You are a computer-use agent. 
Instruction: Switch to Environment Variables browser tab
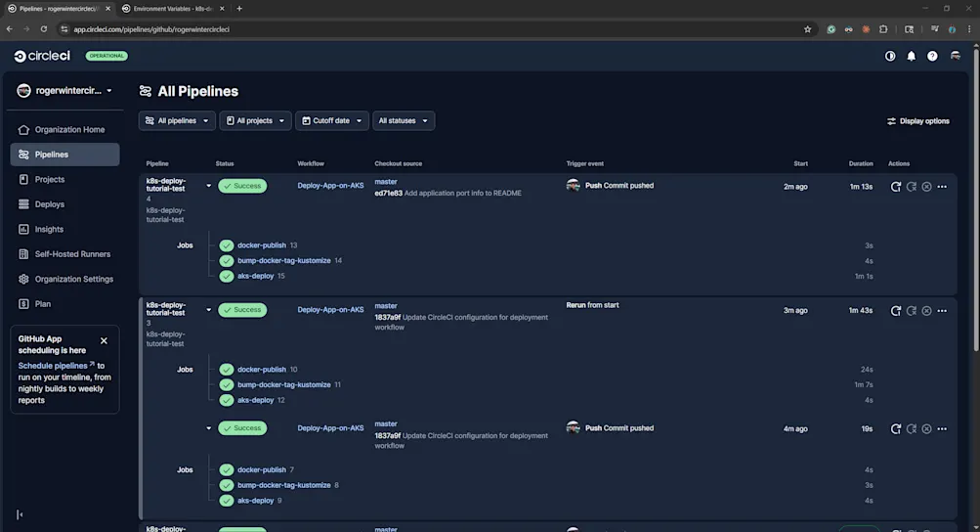pyautogui.click(x=173, y=9)
